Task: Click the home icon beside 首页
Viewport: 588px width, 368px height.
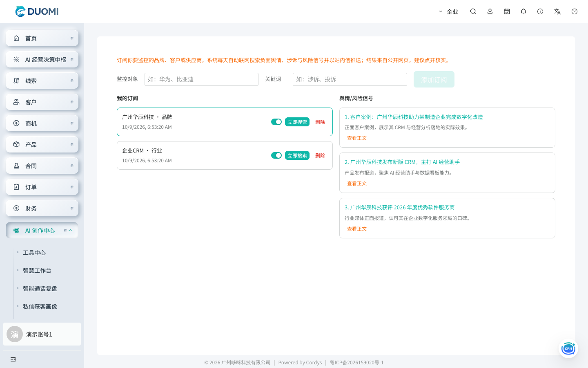Action: [x=16, y=38]
